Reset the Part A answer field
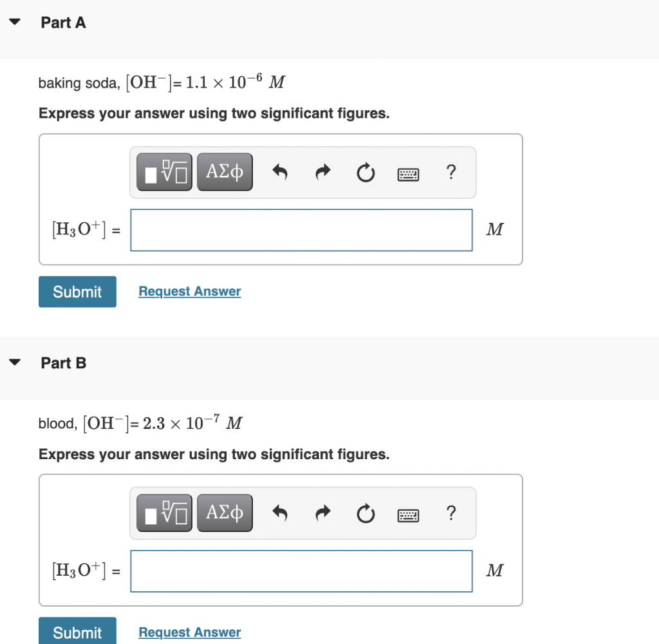The width and height of the screenshot is (659, 644). coord(366,172)
